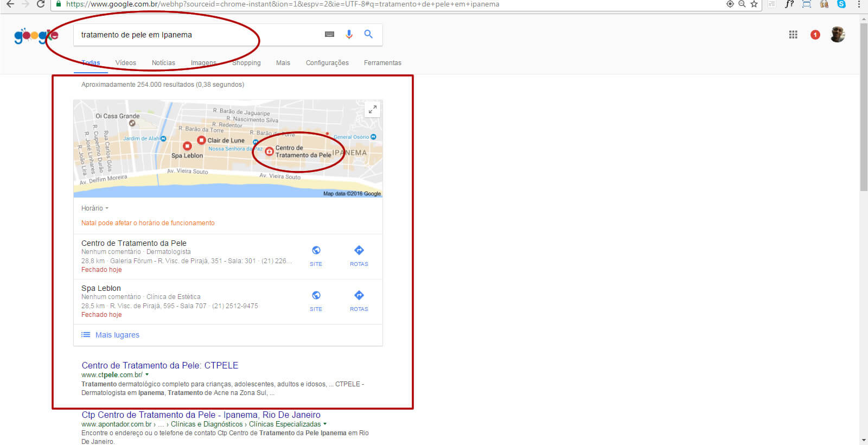The image size is (868, 445).
Task: Open the Mais tab menu
Action: (283, 63)
